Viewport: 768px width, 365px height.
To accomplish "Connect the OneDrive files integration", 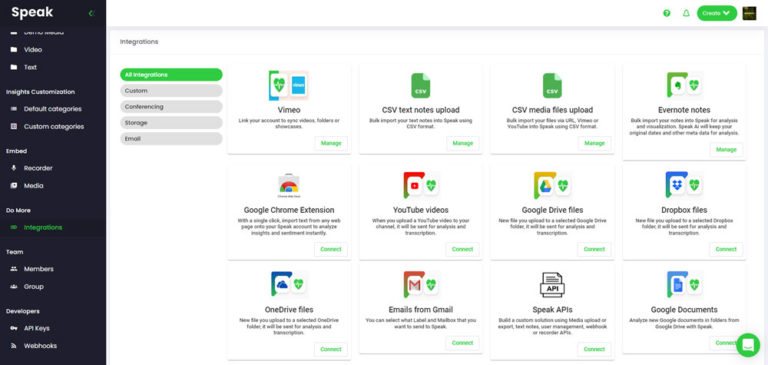I will click(x=331, y=349).
